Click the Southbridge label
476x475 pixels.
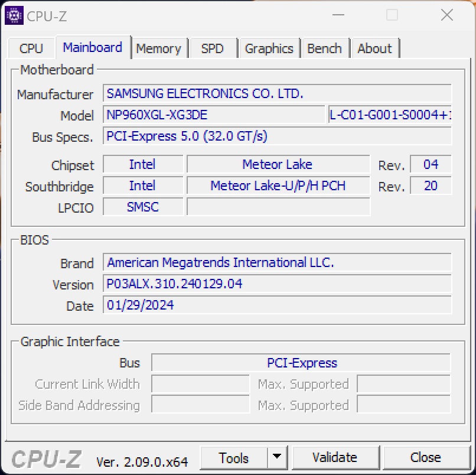60,187
